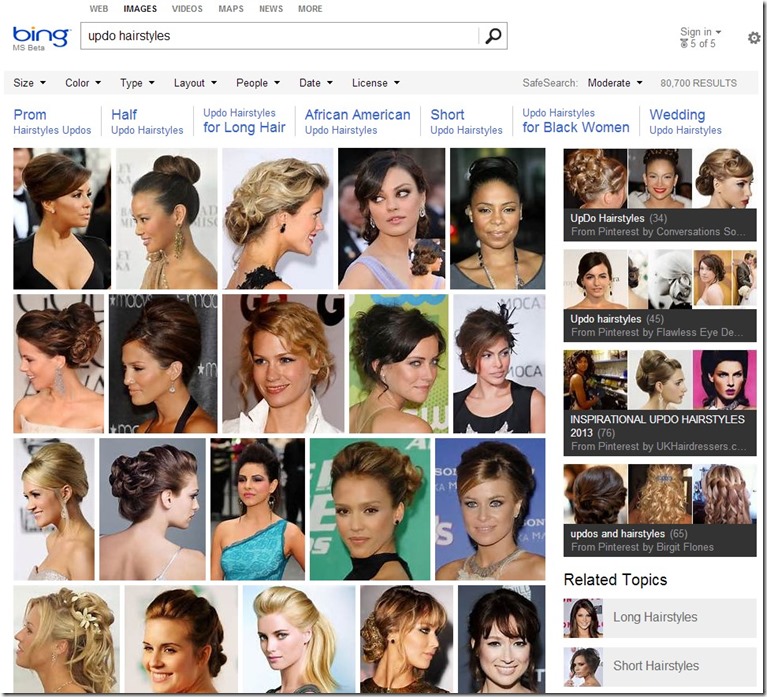Open image of blonde updo with white flowers
The height and width of the screenshot is (697, 767).
67,639
